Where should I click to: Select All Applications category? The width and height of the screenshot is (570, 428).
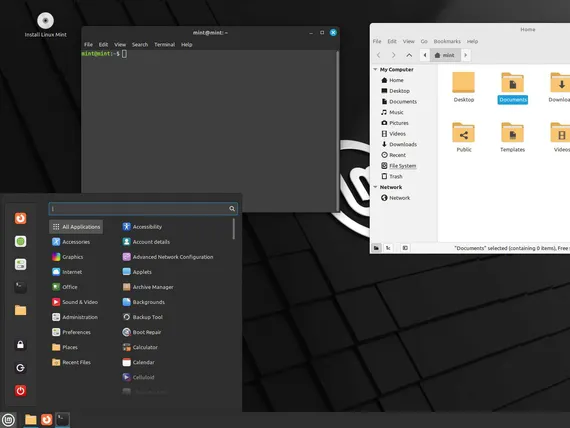(76, 227)
